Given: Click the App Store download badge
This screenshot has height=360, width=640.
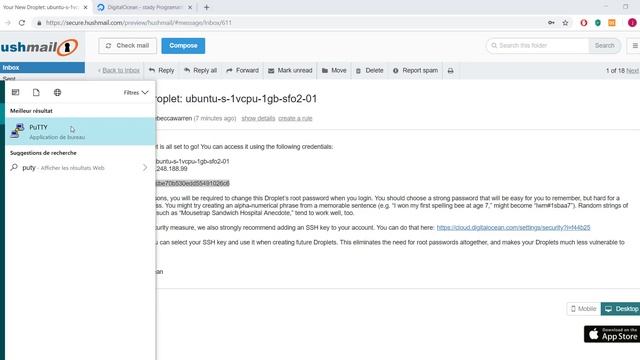Looking at the screenshot, I should coord(612,334).
